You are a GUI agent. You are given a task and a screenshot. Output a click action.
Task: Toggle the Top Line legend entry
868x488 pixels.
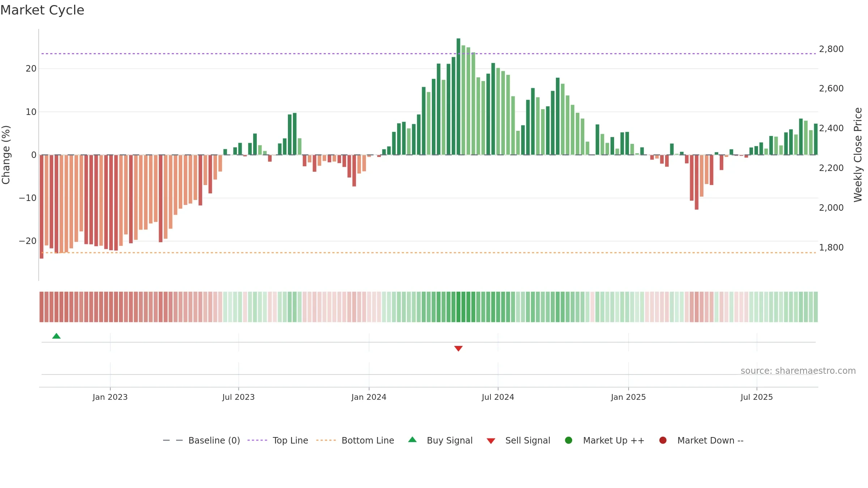(278, 440)
